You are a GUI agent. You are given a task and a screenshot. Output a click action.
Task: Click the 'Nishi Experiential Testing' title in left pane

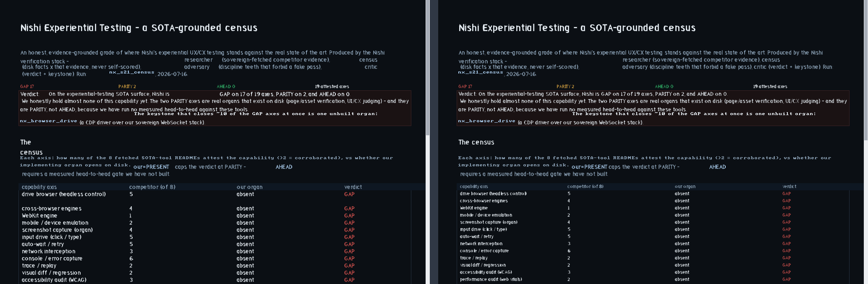(x=76, y=28)
